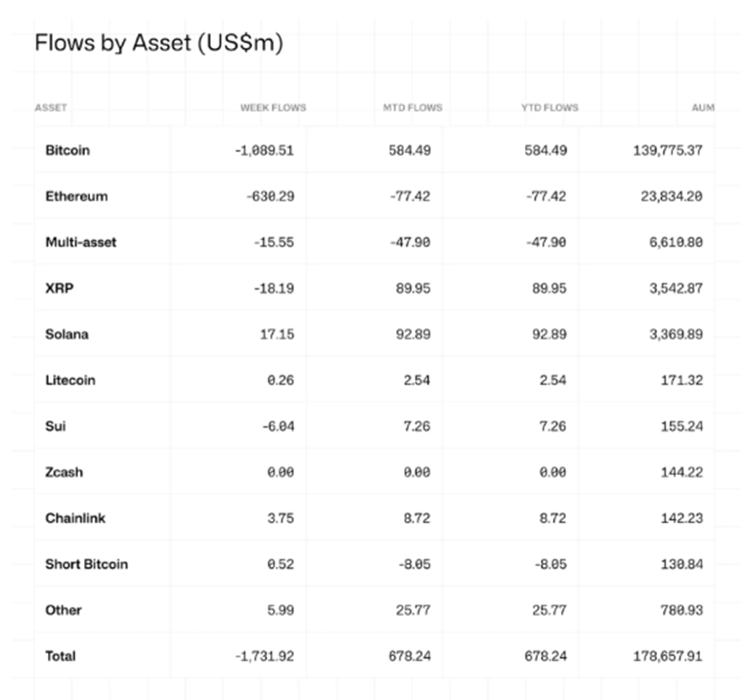The width and height of the screenshot is (741, 700).
Task: Select the Sui row label
Action: 56,426
